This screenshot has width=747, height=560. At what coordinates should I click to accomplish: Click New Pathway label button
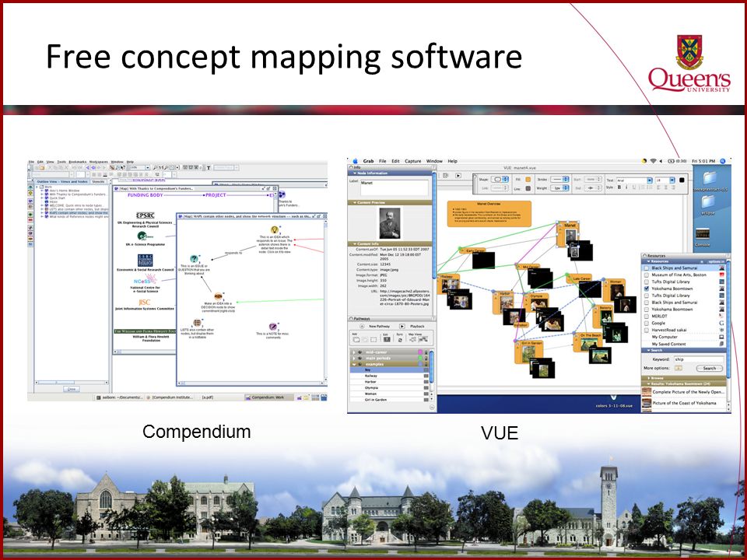pyautogui.click(x=379, y=326)
